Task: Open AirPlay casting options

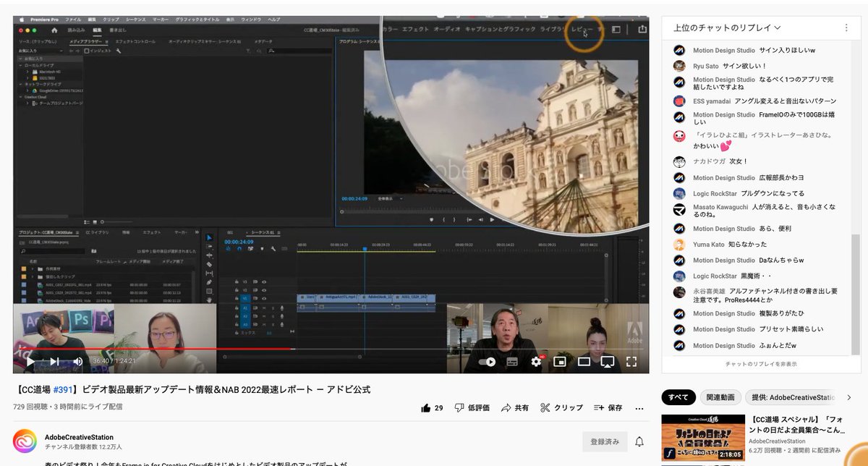Action: 608,361
